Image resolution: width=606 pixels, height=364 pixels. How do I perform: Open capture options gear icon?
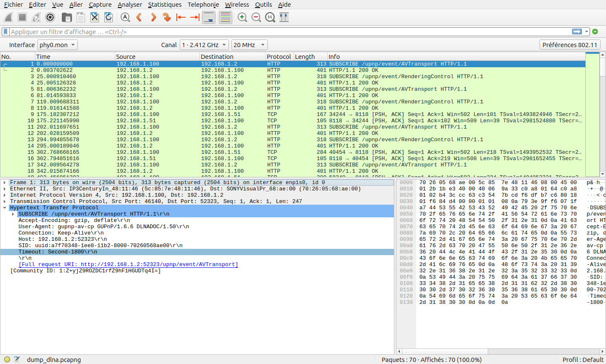coord(50,17)
